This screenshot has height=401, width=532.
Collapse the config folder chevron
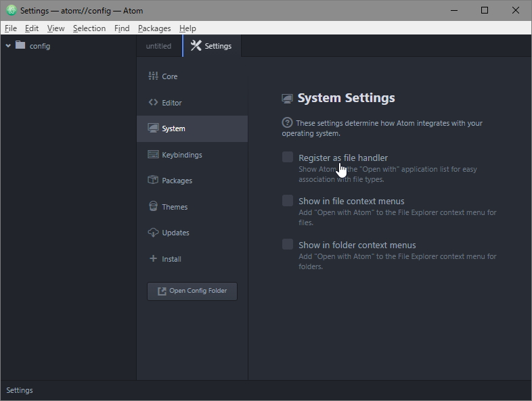(x=8, y=46)
